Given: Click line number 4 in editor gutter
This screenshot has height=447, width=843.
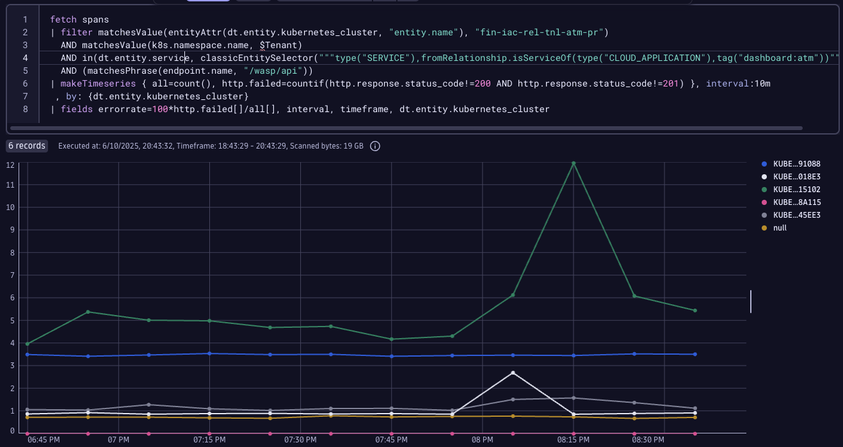Looking at the screenshot, I should (25, 58).
